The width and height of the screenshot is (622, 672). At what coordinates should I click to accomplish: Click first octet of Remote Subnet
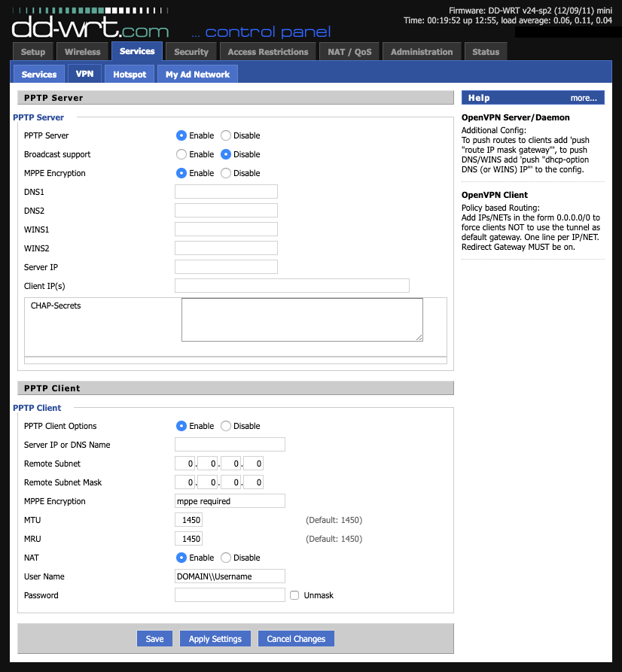[185, 464]
